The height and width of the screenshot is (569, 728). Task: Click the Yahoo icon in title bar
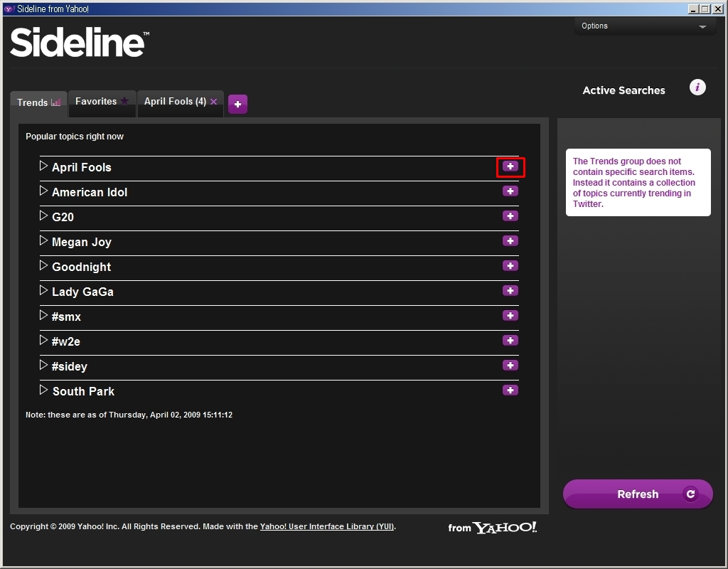pos(9,9)
